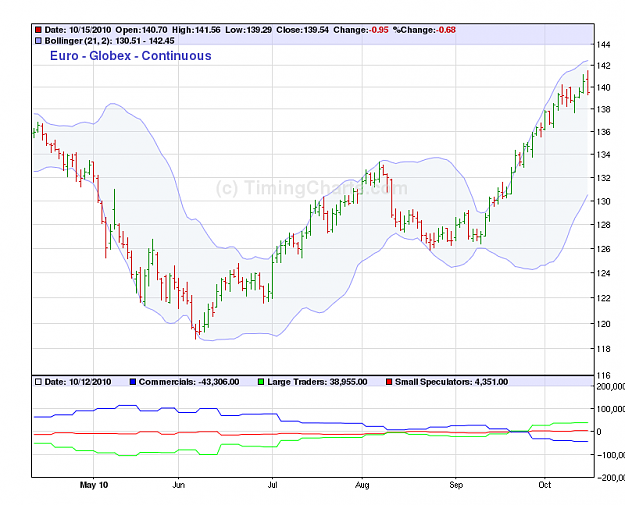Click the '%Change:-0.68' value
Screen dimensions: 625x505
(424, 30)
